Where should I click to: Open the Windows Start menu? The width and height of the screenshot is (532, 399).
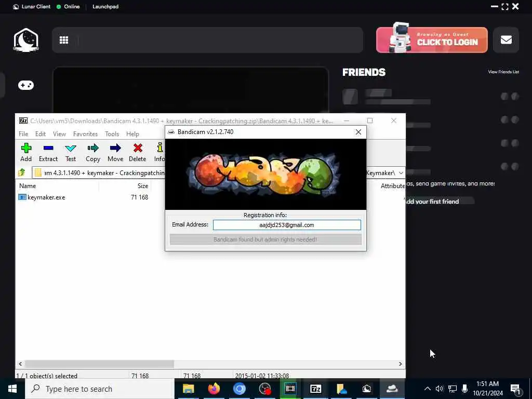[x=12, y=389]
